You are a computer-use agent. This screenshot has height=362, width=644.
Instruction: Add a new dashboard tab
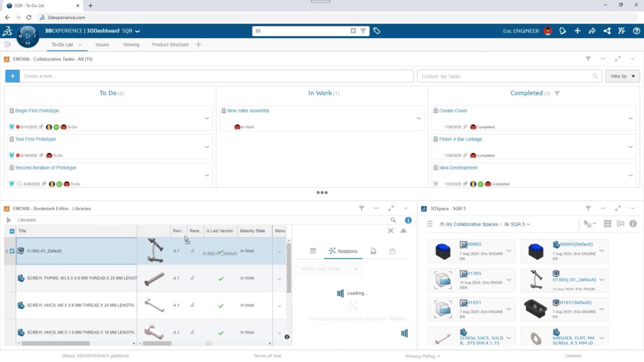click(199, 45)
